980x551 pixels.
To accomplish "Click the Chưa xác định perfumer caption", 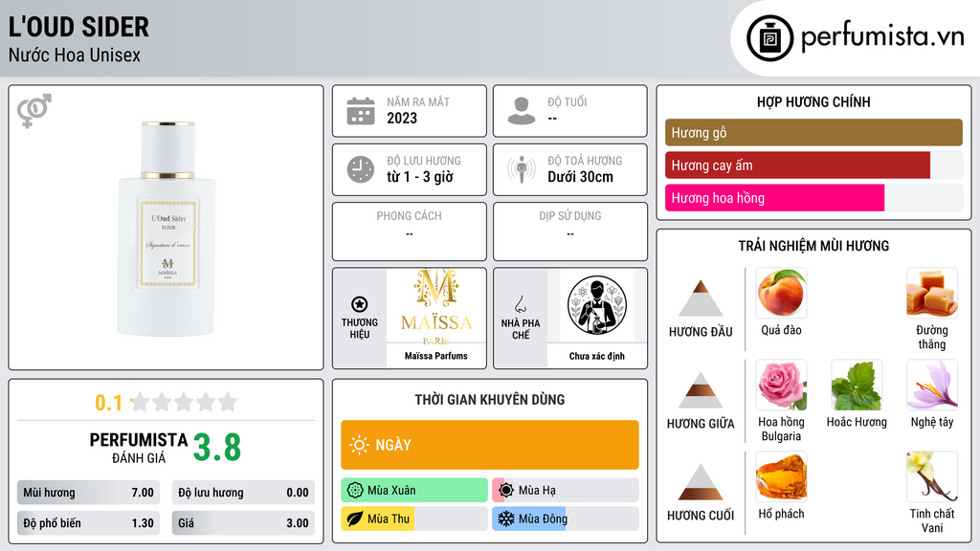I will (597, 356).
